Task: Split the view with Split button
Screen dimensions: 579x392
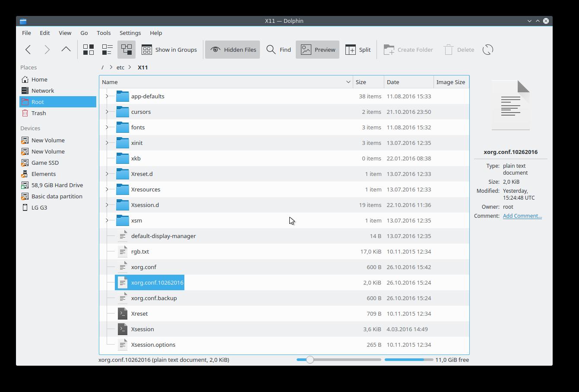Action: point(358,50)
